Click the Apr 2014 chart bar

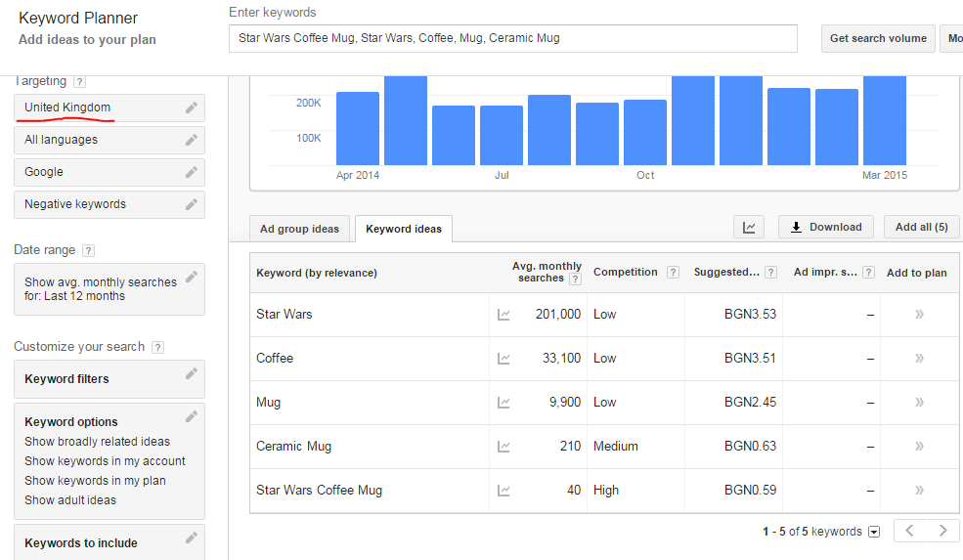coord(358,128)
